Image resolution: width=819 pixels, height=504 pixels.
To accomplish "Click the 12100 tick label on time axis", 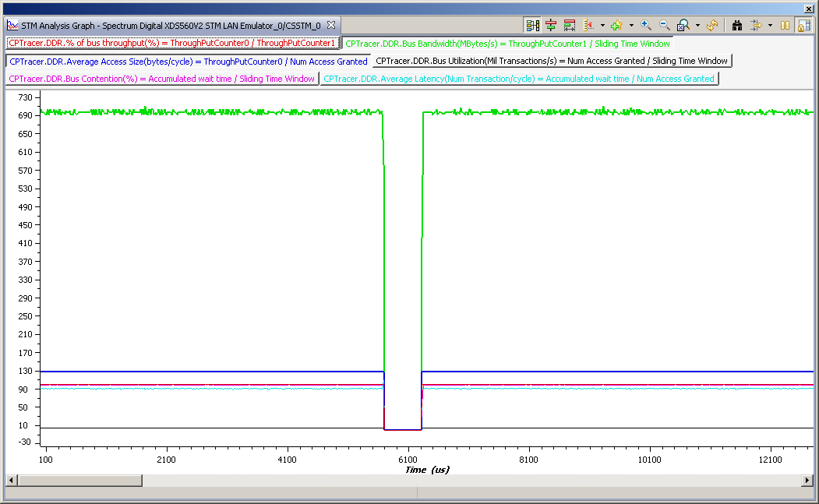I will click(770, 460).
